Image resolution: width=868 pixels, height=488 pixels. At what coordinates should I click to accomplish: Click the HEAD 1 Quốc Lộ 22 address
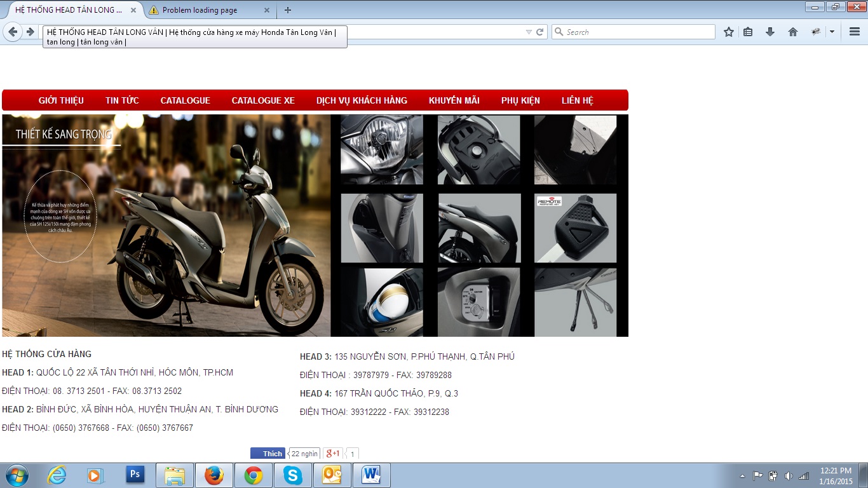118,372
